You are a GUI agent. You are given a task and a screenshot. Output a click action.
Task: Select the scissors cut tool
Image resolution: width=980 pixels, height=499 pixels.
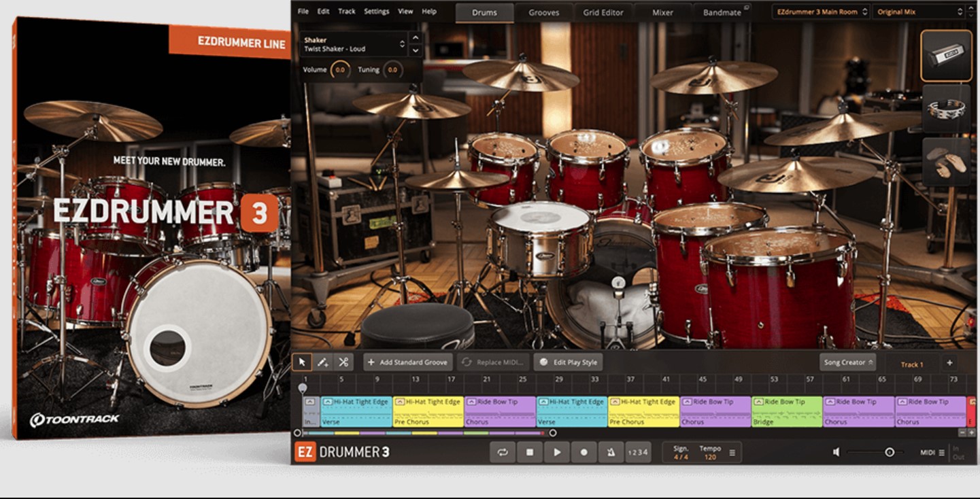(343, 362)
